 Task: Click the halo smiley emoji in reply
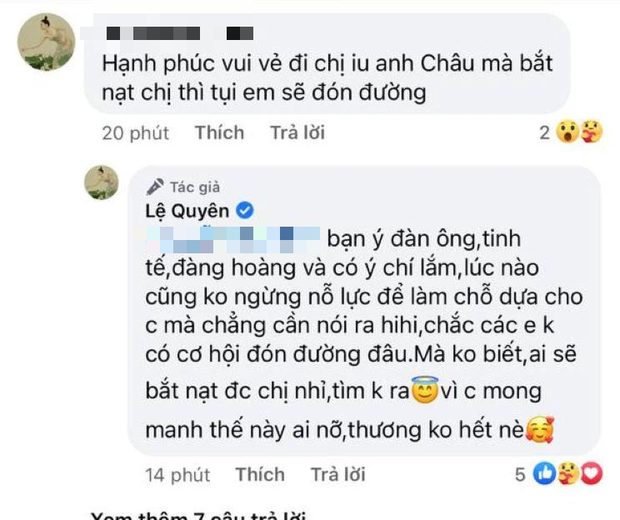coord(425,390)
